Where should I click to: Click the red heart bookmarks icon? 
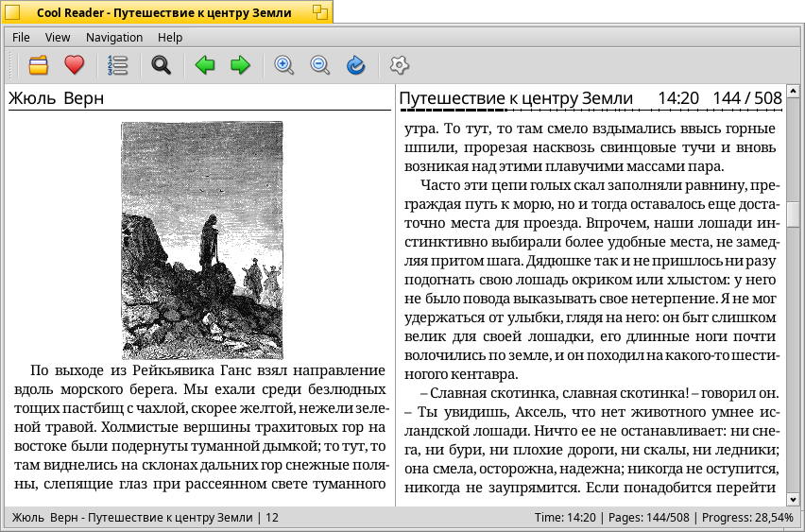coord(75,65)
